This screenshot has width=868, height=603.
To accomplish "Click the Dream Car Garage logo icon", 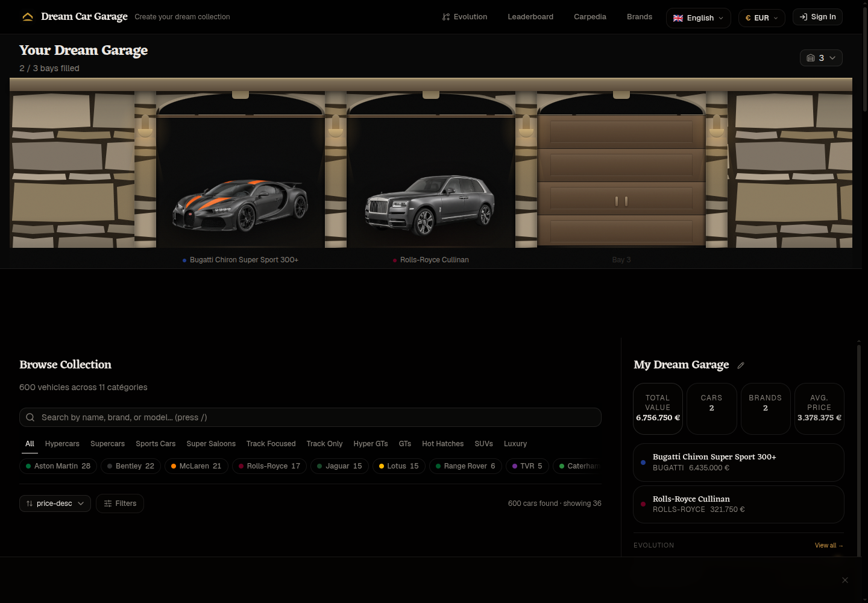I will 28,17.
